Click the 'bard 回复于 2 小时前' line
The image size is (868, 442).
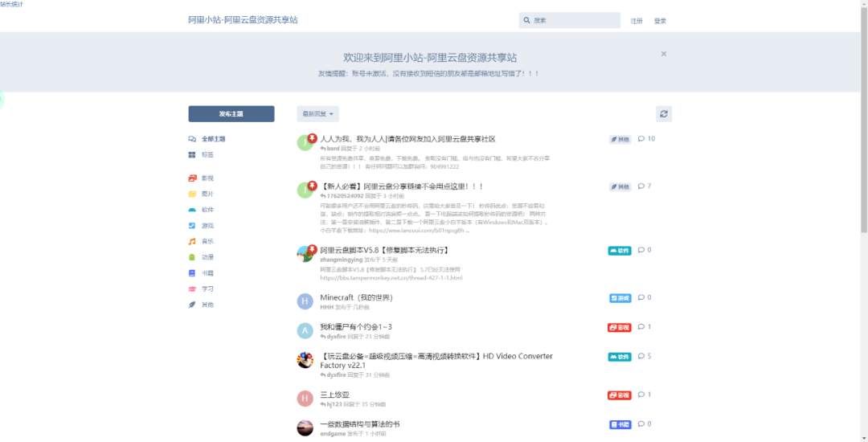point(350,149)
